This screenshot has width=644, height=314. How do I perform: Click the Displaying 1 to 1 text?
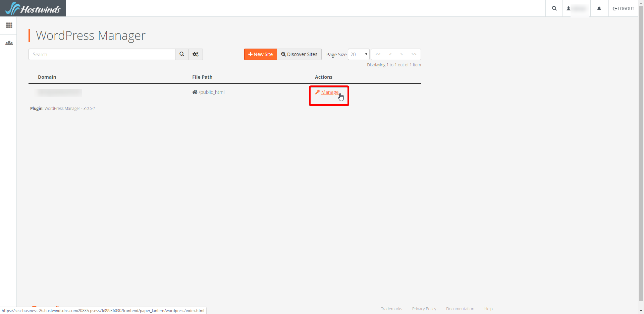[x=394, y=65]
